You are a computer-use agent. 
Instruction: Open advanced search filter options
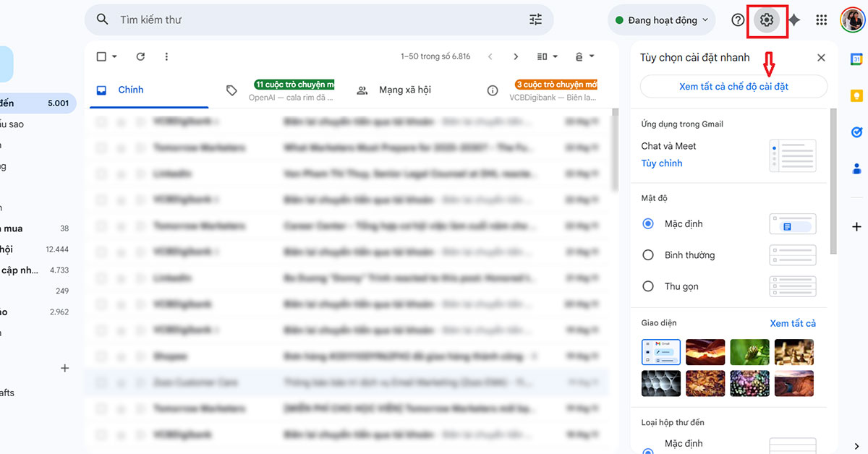pyautogui.click(x=535, y=20)
